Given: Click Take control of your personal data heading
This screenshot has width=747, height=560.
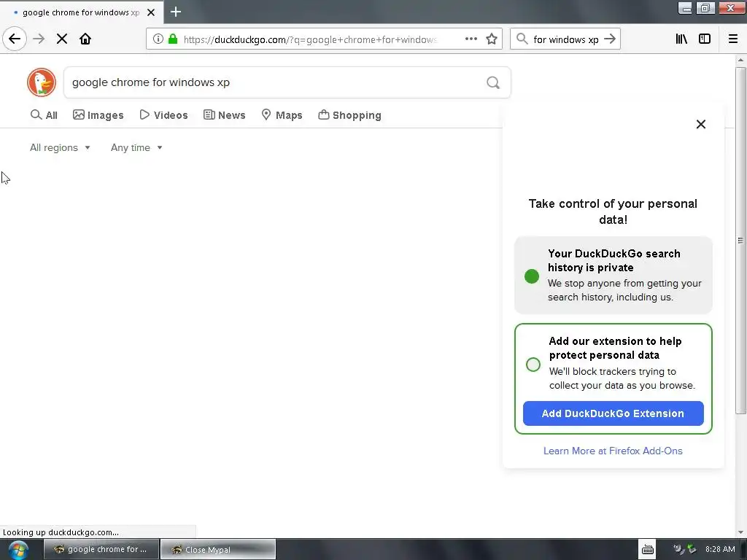Looking at the screenshot, I should [x=613, y=211].
